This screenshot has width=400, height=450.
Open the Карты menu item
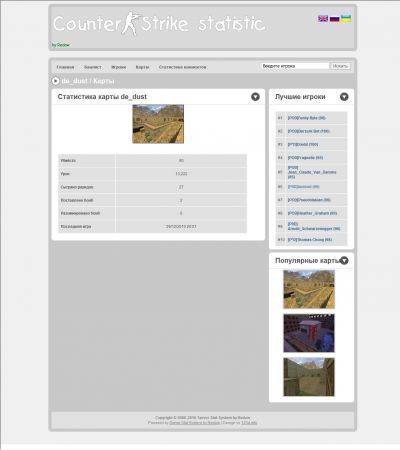pos(142,67)
